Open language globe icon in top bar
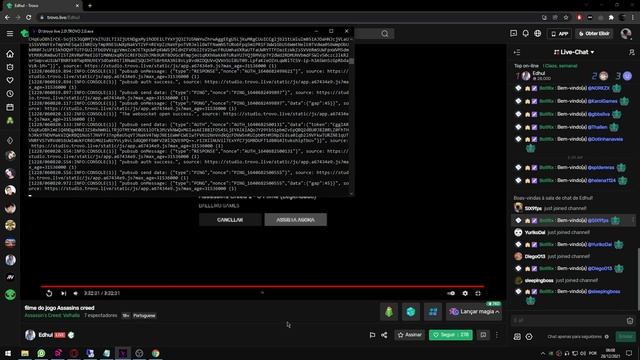 (x=538, y=33)
